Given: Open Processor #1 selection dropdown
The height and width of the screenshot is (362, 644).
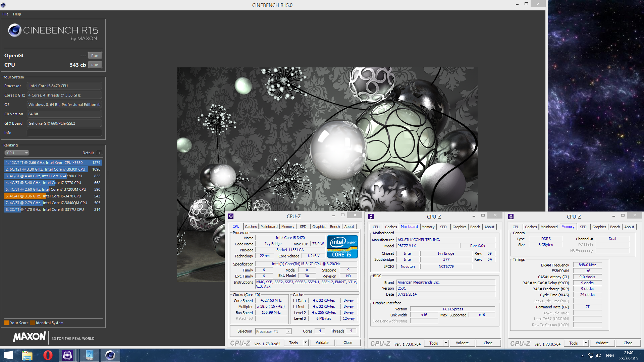Looking at the screenshot, I should click(x=273, y=331).
